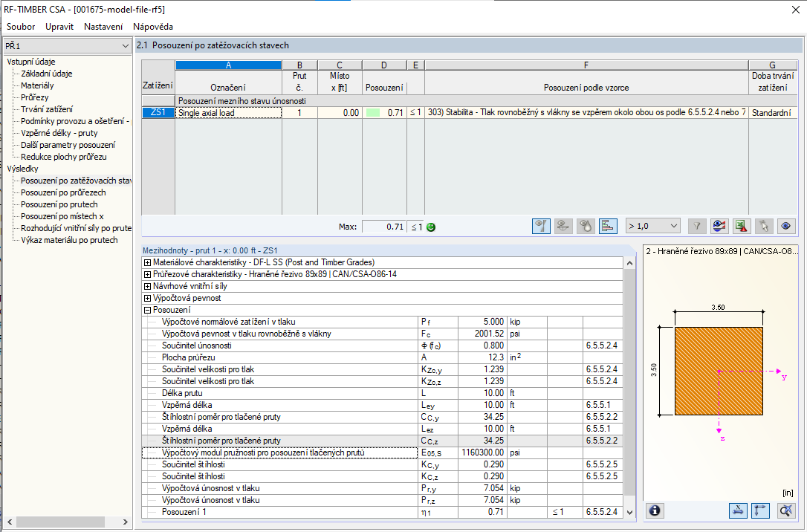807x532 pixels.
Task: Click the Délka prutu row
Action: [382, 393]
